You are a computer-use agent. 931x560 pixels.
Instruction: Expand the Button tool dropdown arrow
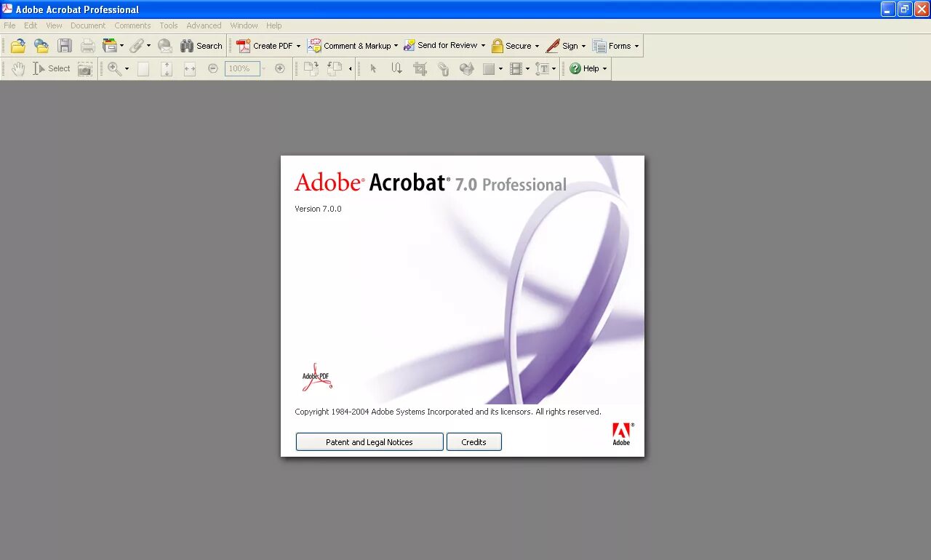pyautogui.click(x=500, y=68)
